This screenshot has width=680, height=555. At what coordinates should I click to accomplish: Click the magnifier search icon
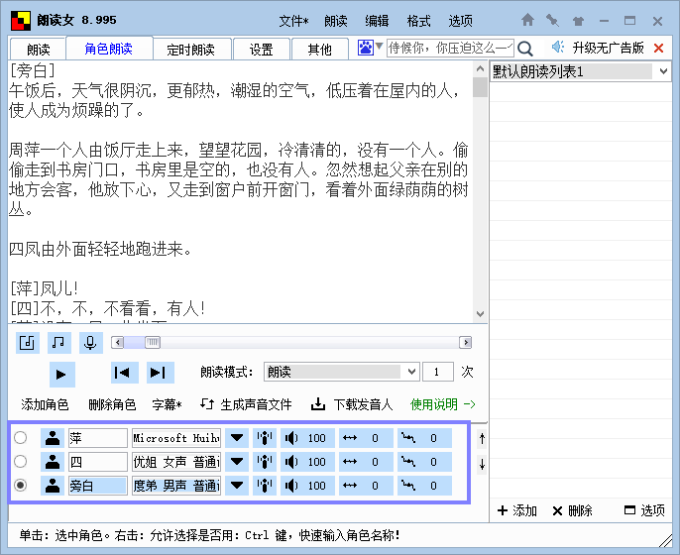(525, 49)
